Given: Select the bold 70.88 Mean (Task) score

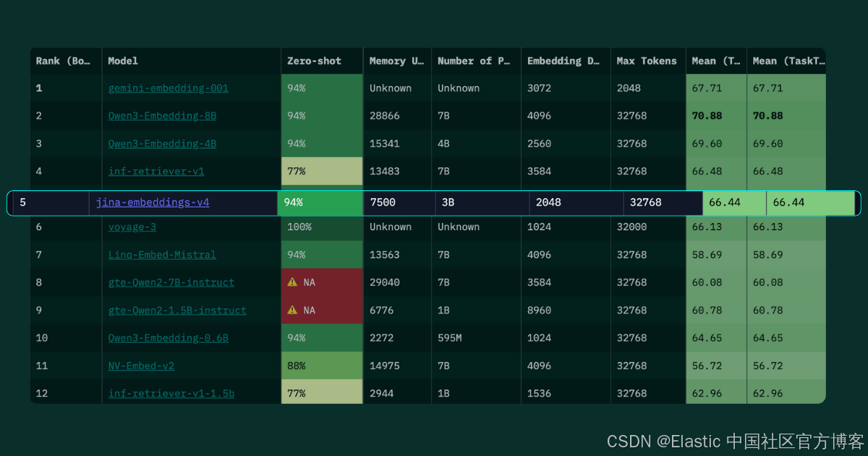Looking at the screenshot, I should click(707, 116).
